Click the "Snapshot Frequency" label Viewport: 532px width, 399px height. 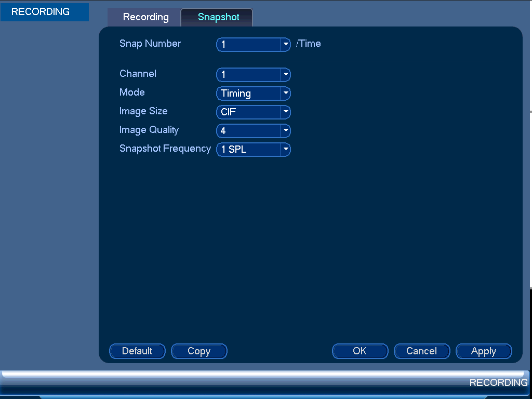click(165, 149)
